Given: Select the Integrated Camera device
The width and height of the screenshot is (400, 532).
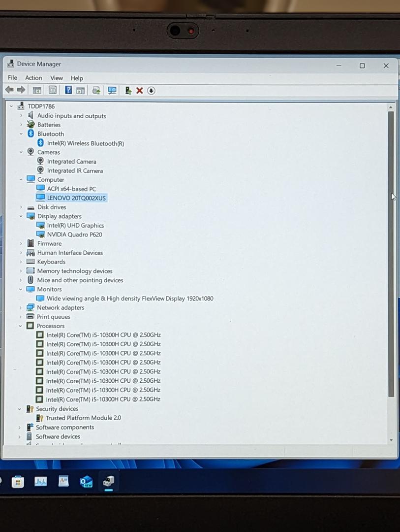Looking at the screenshot, I should [71, 162].
